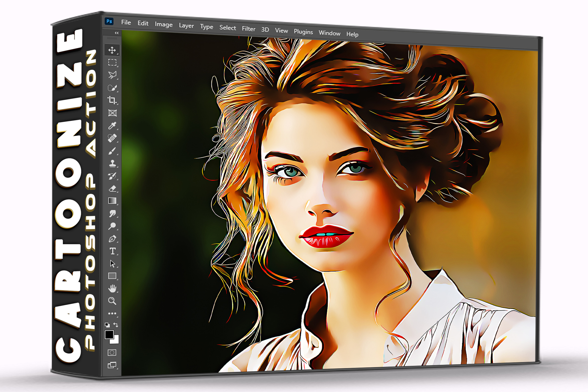Collapse toolbar with double-arrow chevron
Image resolution: width=588 pixels, height=392 pixels.
(x=116, y=33)
